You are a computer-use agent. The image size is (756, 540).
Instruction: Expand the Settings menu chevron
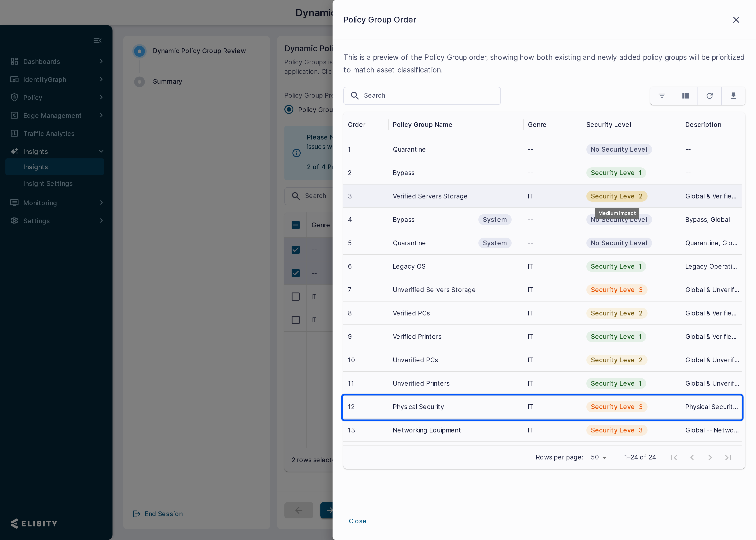point(101,220)
